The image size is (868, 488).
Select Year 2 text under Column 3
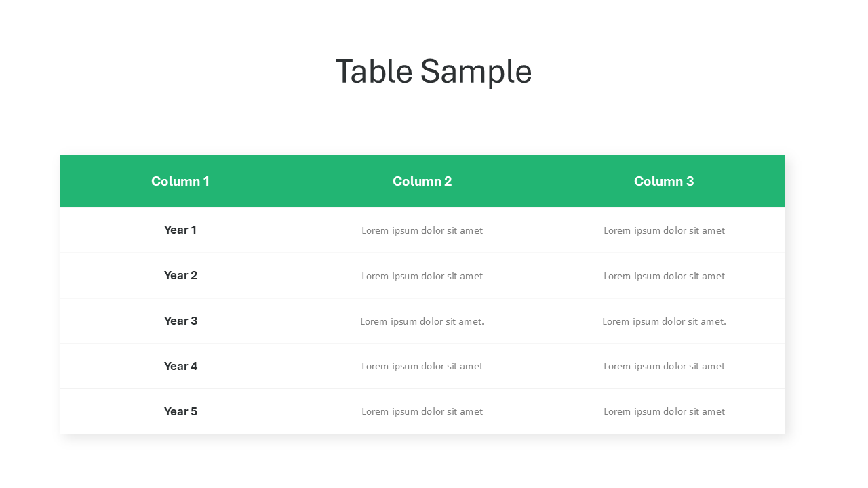tap(664, 276)
